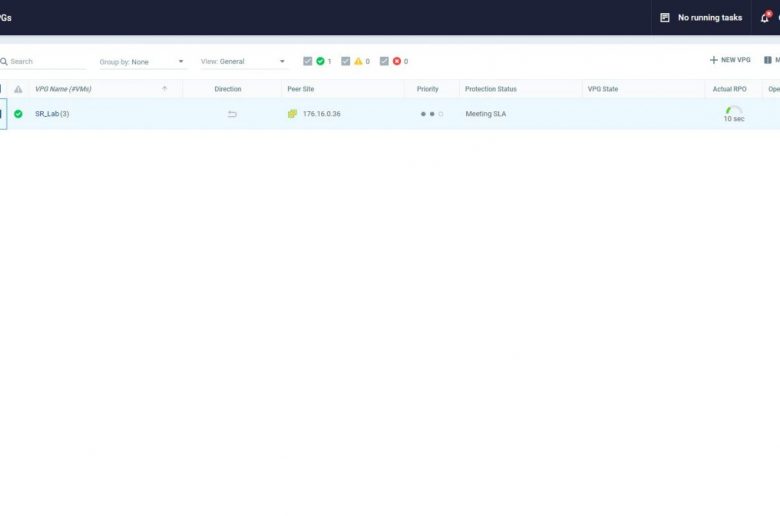
Task: Open the SR_Lab (3) VPG link
Action: pos(52,114)
